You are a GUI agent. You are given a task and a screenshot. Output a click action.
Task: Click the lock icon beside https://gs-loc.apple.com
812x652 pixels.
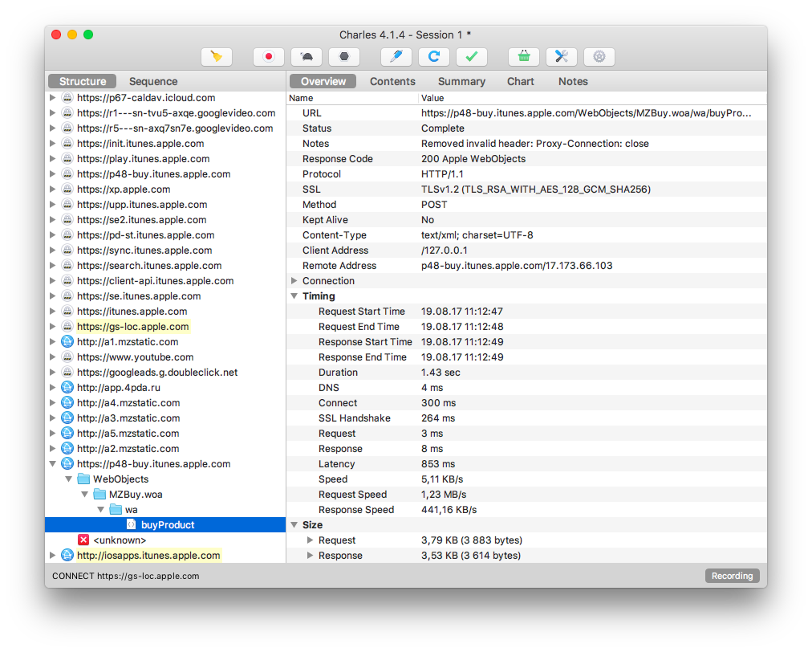(67, 327)
